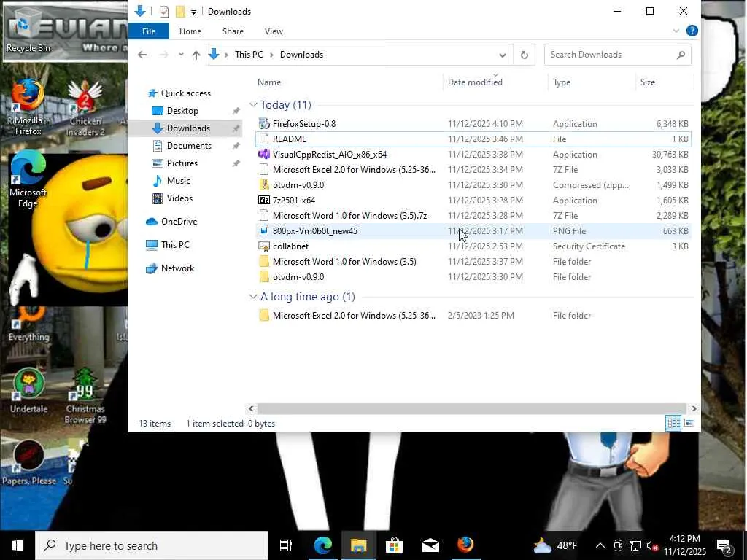Select OneDrive in the navigation pane
747x560 pixels.
pos(179,222)
